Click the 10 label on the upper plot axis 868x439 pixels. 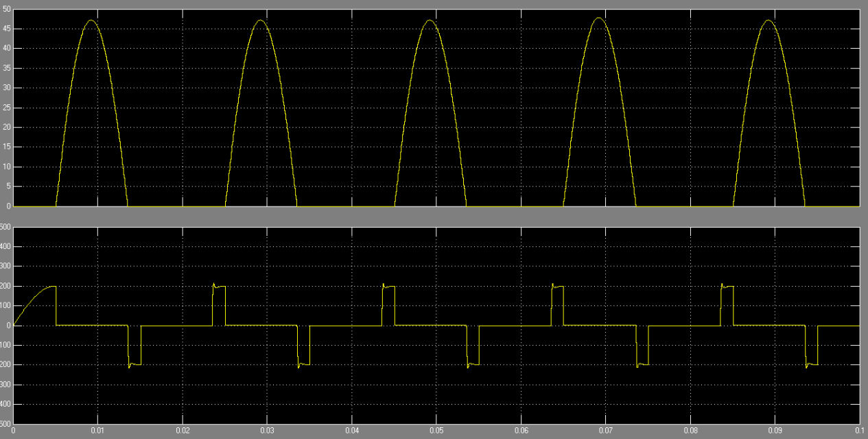[x=7, y=167]
